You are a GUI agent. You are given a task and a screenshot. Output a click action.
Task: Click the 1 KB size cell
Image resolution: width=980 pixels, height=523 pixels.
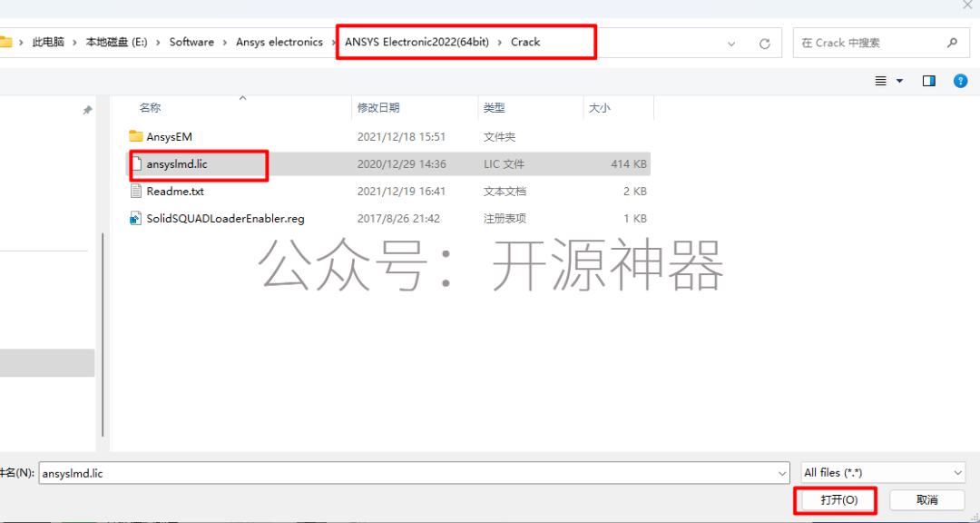[x=634, y=219]
